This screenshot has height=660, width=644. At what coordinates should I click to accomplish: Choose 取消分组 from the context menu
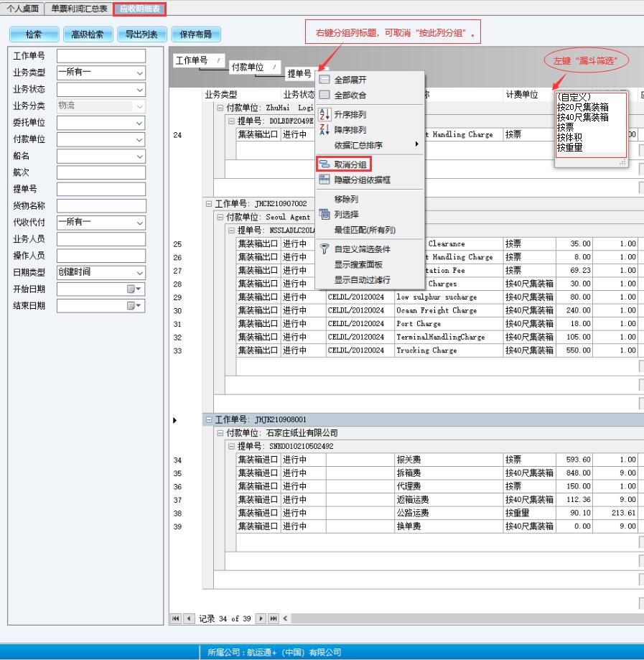(x=350, y=164)
